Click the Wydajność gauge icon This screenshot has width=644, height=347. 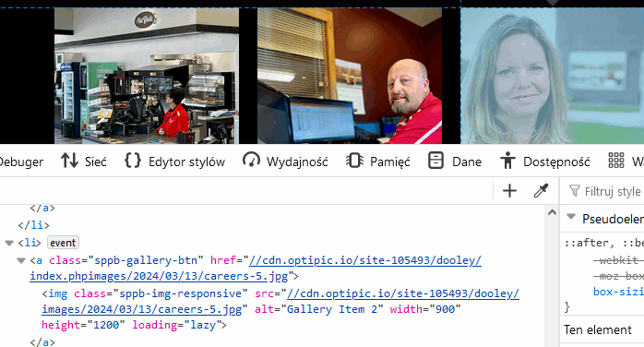(251, 161)
